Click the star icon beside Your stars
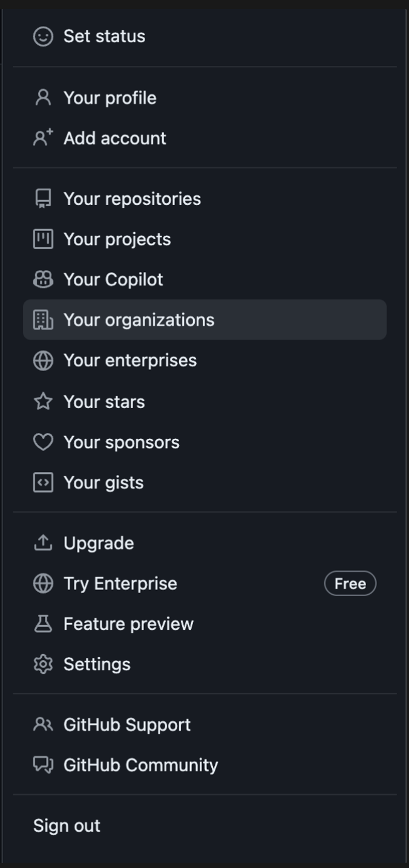This screenshot has height=868, width=409. (43, 402)
